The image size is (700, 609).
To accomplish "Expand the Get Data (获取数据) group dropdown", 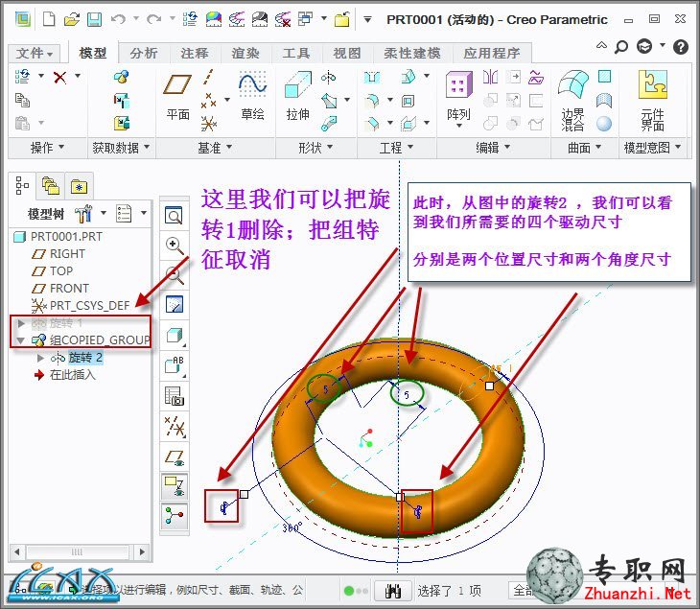I will 121,148.
